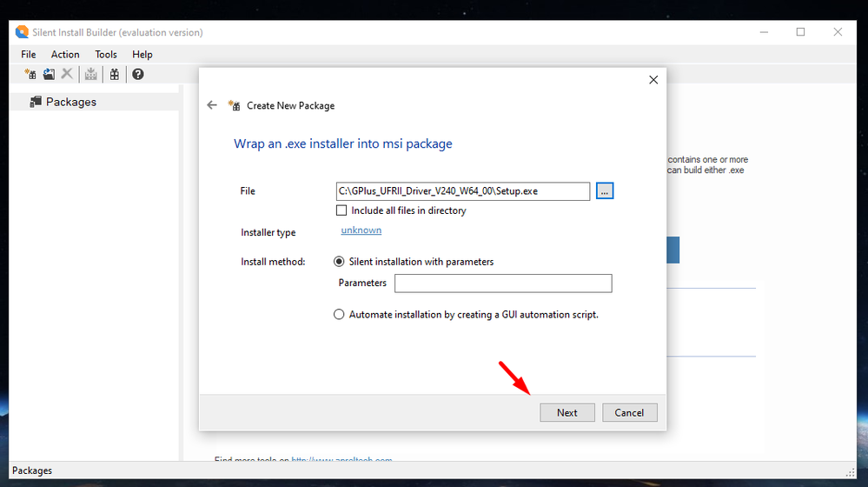Maximize the Silent Install Builder window
The height and width of the screenshot is (487, 868).
(800, 32)
